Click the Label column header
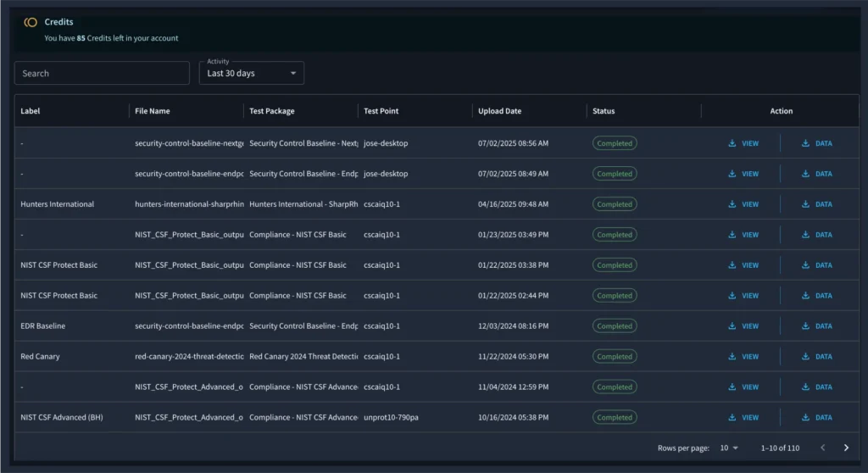The height and width of the screenshot is (473, 868). pyautogui.click(x=31, y=111)
